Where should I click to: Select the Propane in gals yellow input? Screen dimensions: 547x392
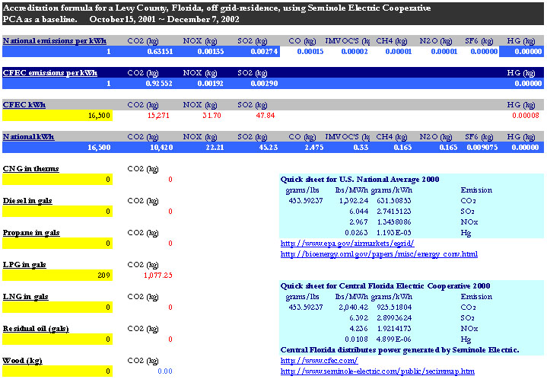pos(57,244)
